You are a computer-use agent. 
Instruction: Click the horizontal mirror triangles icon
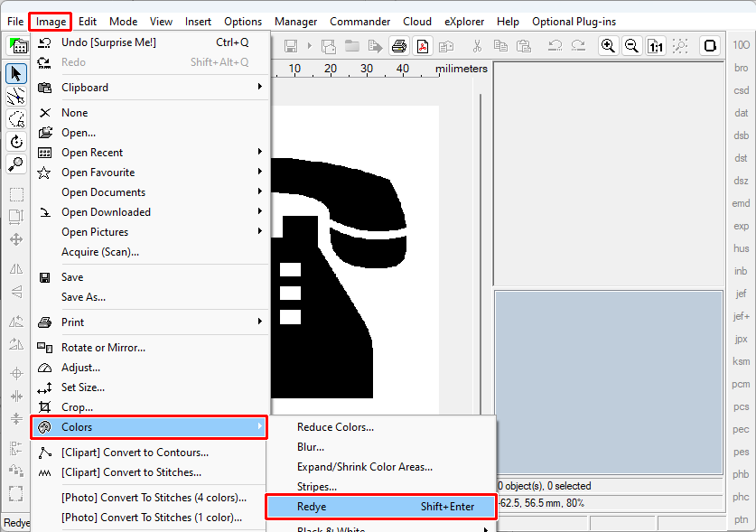tap(16, 268)
